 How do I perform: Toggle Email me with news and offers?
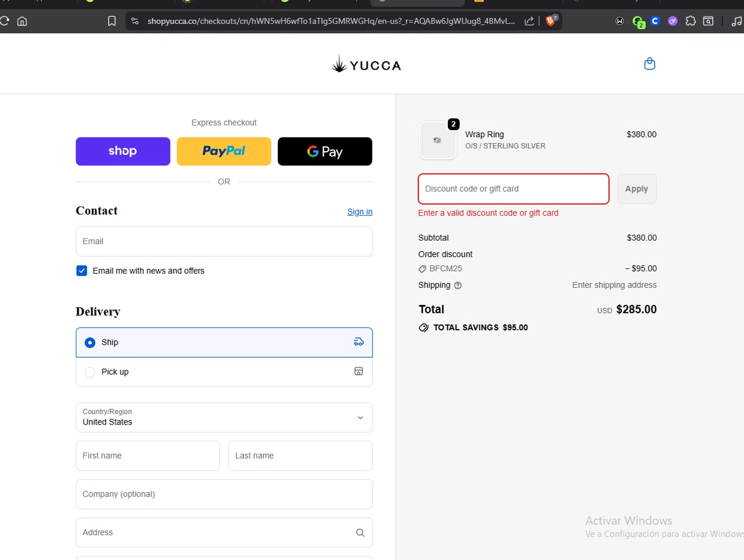pos(82,271)
